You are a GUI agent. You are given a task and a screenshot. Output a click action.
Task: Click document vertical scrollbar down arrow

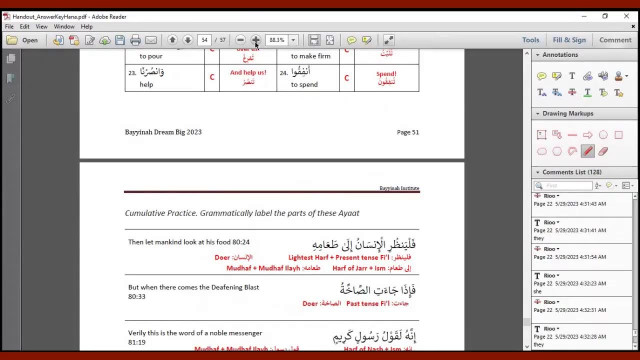527,347
